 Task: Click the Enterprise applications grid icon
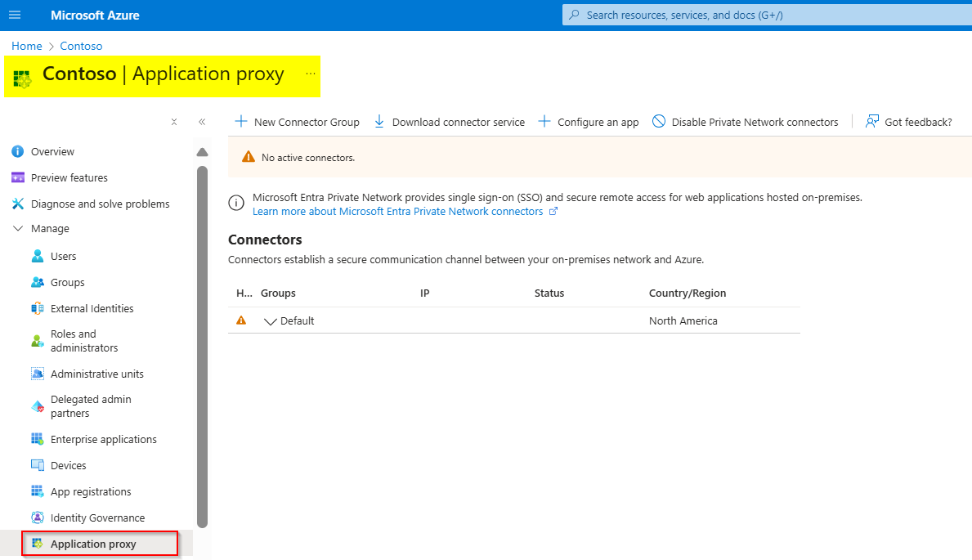click(x=38, y=439)
